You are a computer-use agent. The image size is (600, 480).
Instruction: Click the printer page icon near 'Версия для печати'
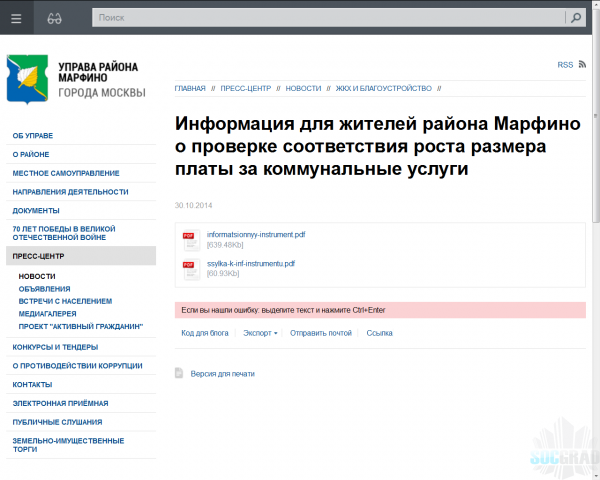click(x=179, y=373)
